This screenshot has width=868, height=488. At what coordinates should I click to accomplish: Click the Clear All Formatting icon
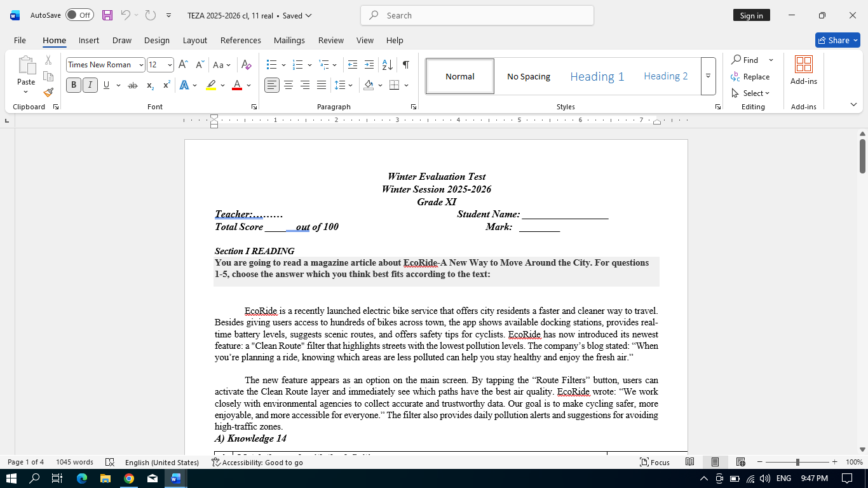click(247, 65)
